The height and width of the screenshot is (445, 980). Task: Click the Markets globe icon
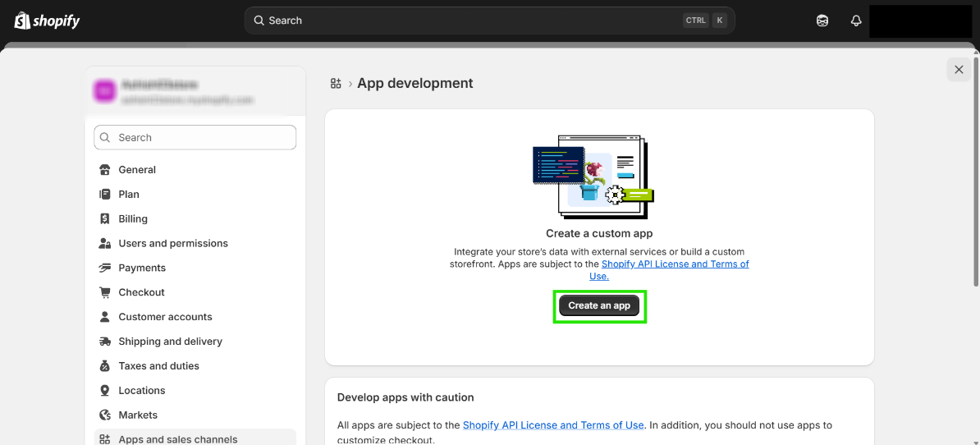coord(105,415)
